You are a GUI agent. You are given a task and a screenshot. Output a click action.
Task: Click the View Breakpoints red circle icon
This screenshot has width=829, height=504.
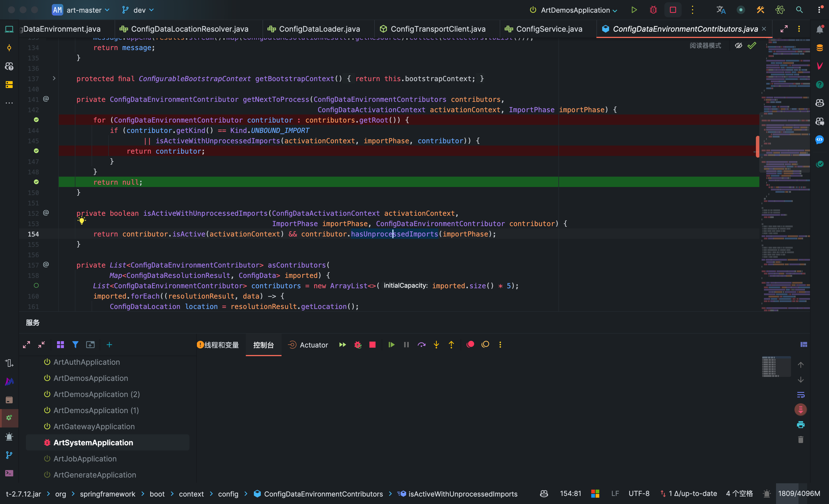tap(470, 344)
